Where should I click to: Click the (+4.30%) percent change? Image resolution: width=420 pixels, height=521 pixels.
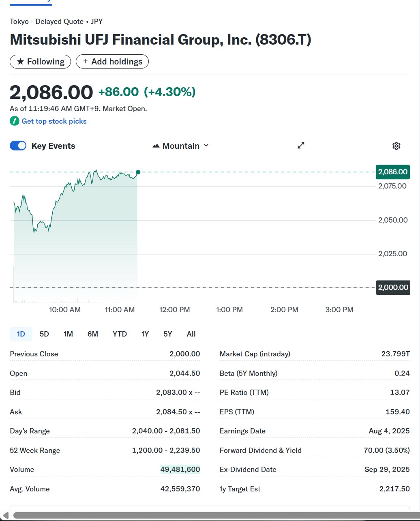pos(170,92)
